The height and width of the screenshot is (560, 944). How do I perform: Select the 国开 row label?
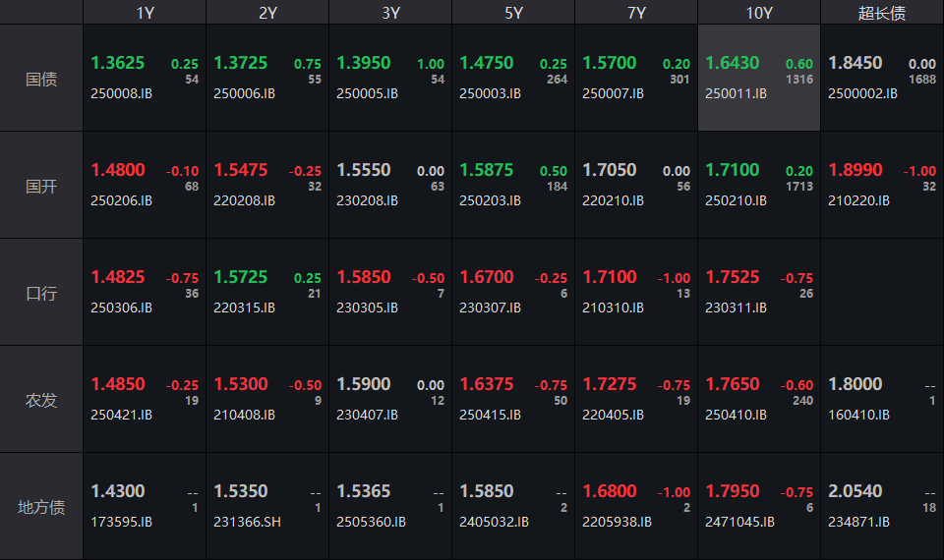41,186
